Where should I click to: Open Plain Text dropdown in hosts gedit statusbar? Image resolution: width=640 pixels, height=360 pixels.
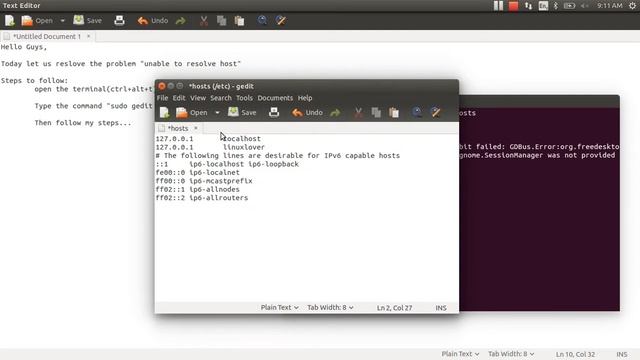tap(280, 307)
